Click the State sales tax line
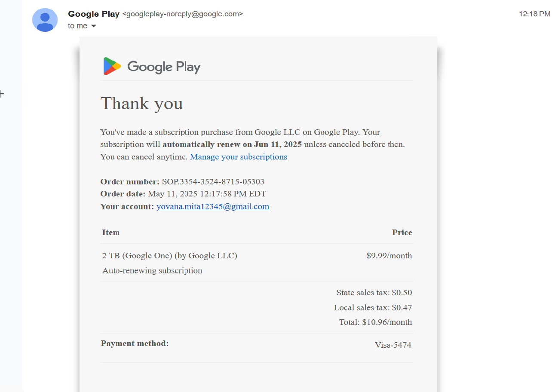 point(374,293)
